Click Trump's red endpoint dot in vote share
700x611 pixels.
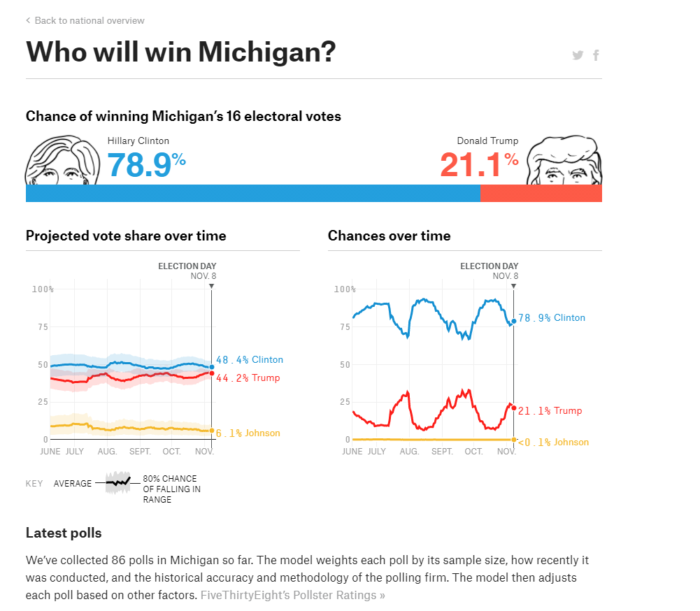coord(212,373)
